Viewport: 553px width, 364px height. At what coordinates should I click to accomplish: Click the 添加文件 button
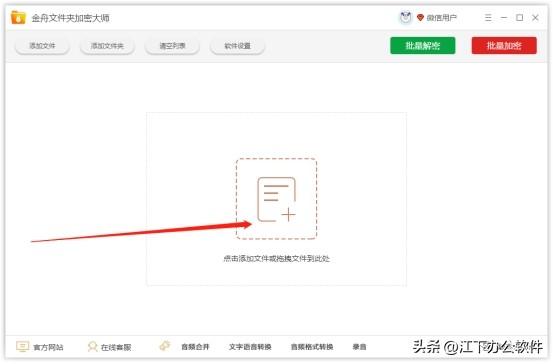pos(42,46)
